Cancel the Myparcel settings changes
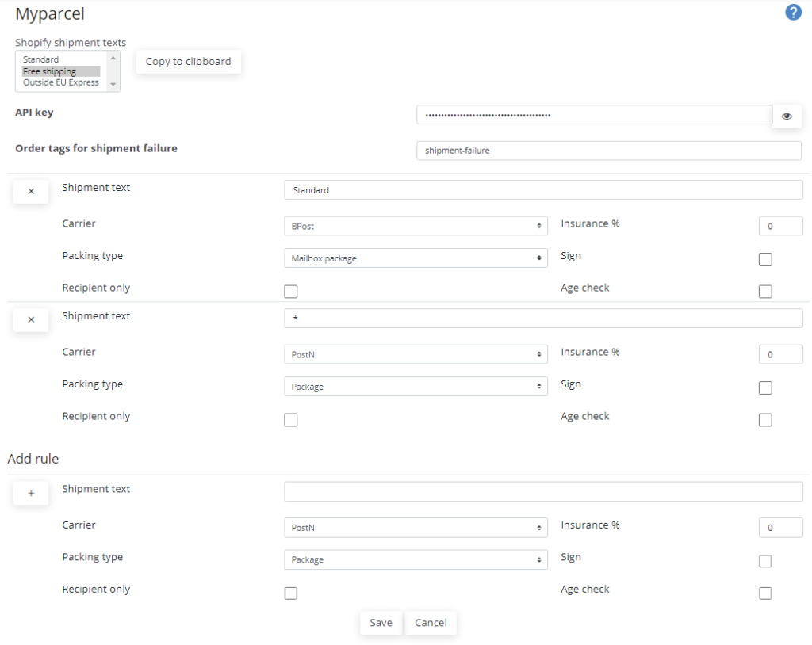 (431, 623)
